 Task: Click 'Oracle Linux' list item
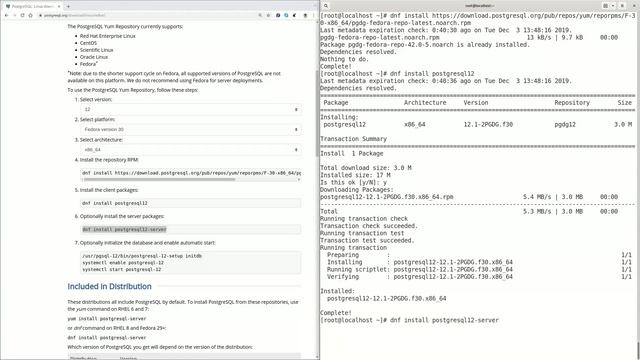94,57
